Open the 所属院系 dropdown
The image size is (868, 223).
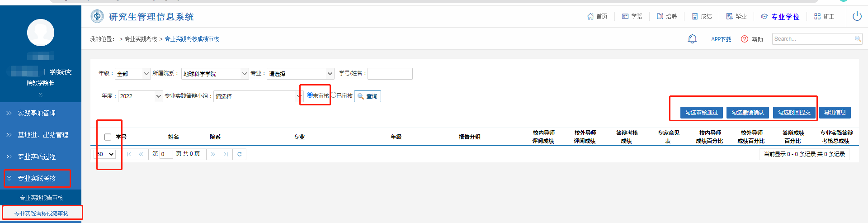[215, 74]
